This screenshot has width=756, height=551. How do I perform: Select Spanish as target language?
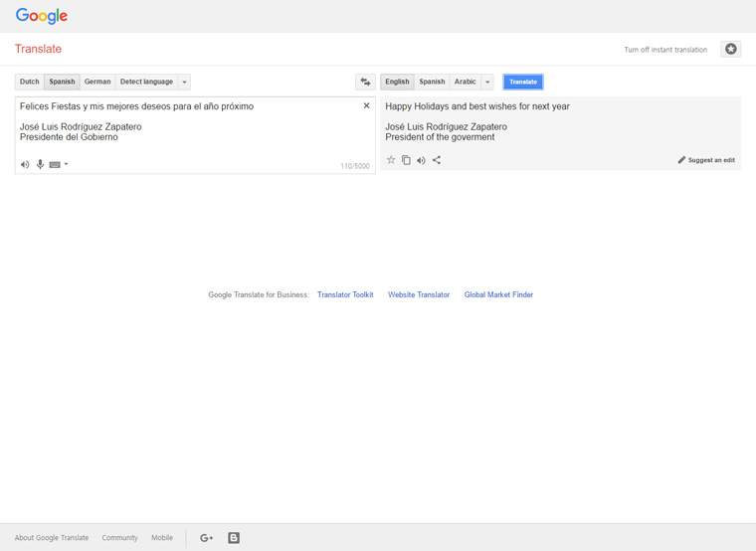pos(432,82)
